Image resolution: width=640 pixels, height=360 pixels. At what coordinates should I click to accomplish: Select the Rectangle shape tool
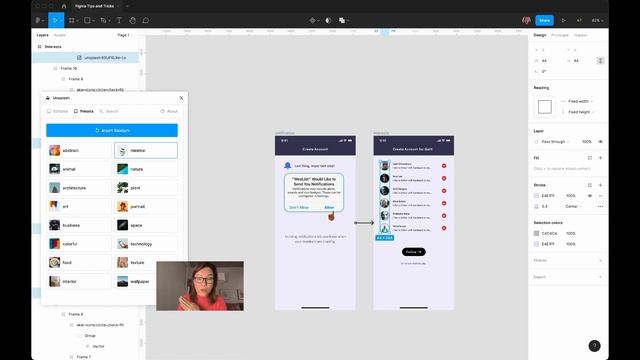87,20
